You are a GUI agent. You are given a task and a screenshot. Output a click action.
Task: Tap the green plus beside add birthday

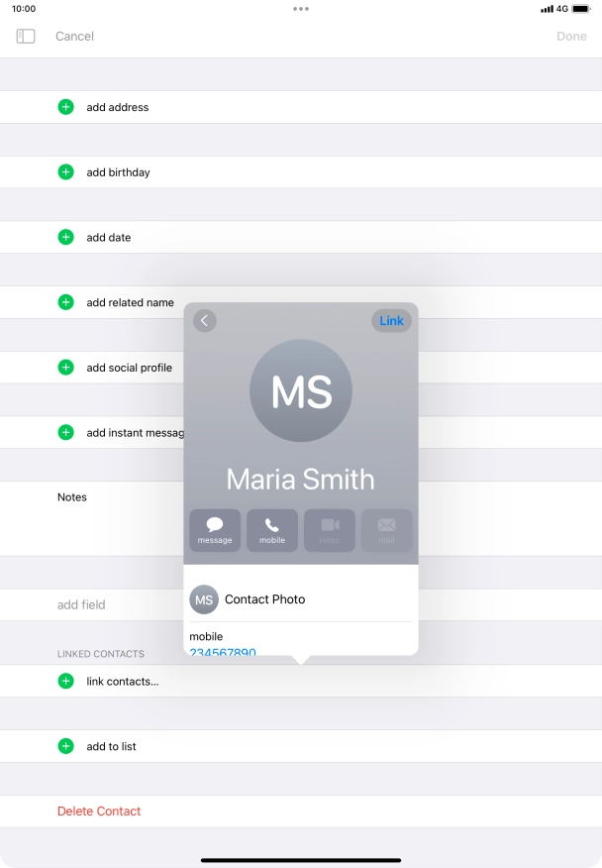tap(65, 172)
